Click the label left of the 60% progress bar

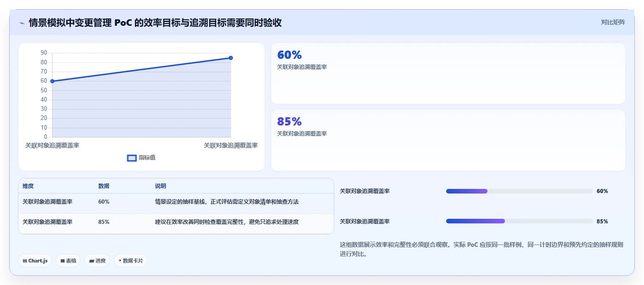(365, 191)
